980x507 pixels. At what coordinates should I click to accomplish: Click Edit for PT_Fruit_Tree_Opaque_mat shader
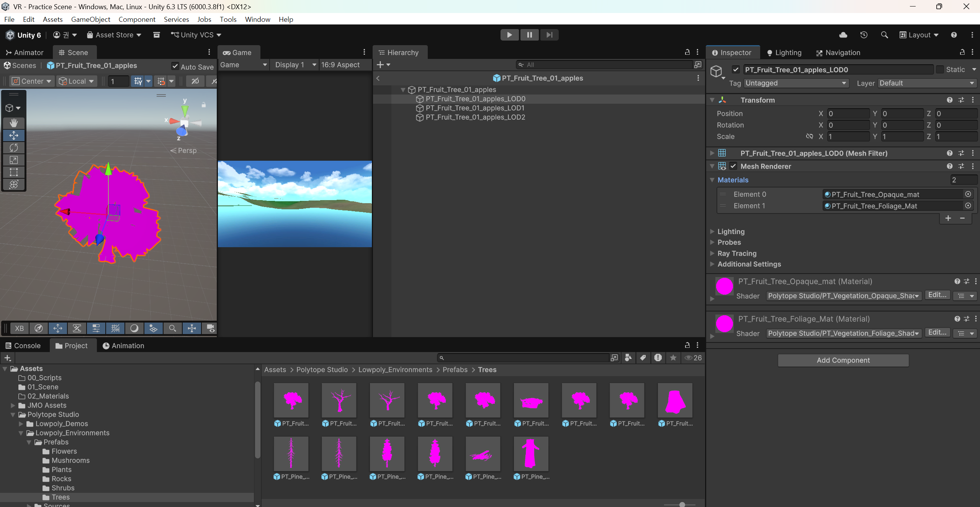point(937,295)
